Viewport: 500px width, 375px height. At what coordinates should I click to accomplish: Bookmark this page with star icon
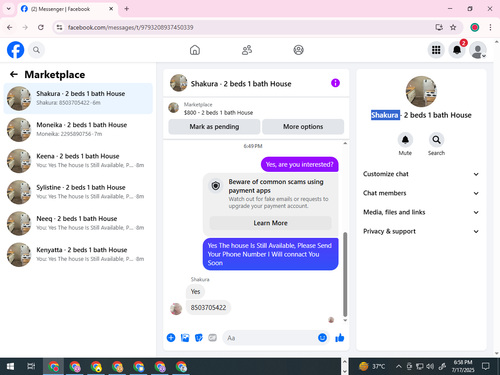tap(453, 27)
